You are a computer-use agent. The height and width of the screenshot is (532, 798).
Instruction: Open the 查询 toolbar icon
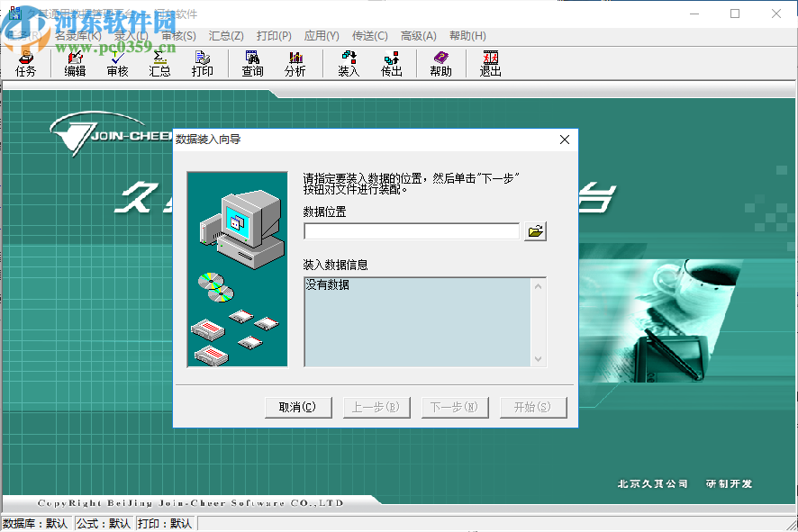[252, 64]
